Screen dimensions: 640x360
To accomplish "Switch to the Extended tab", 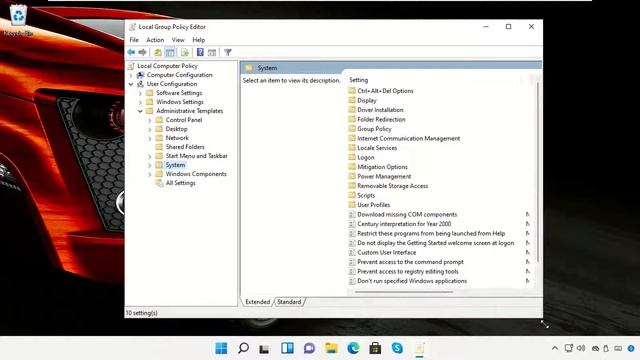I will pos(258,302).
